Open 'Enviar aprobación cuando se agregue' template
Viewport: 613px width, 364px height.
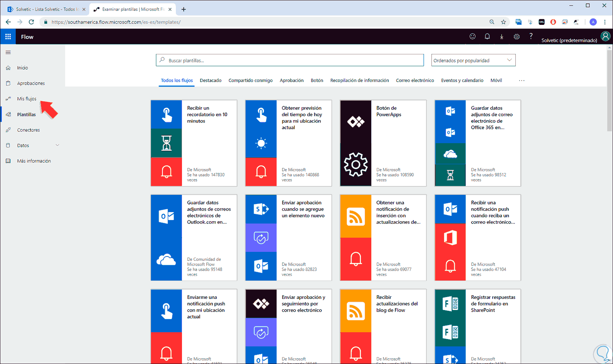[288, 238]
